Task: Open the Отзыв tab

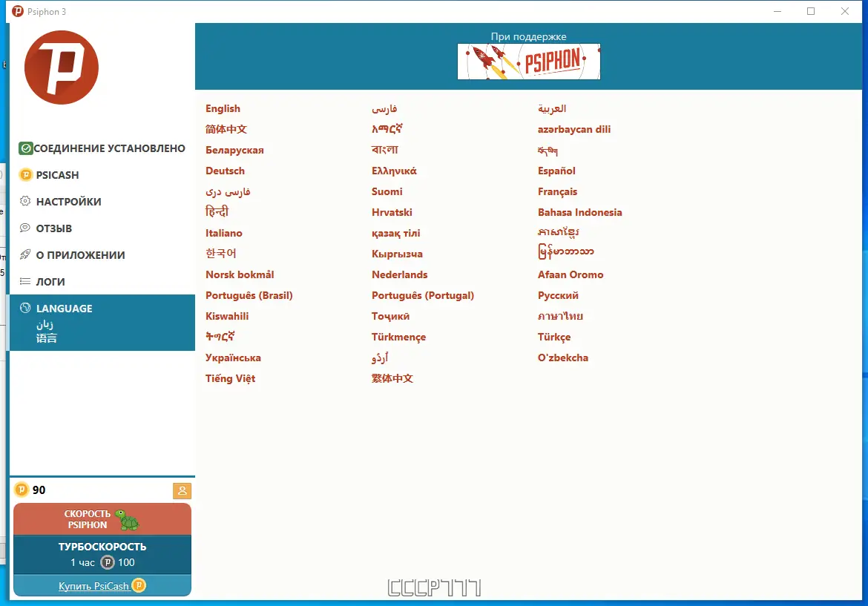Action: 102,228
